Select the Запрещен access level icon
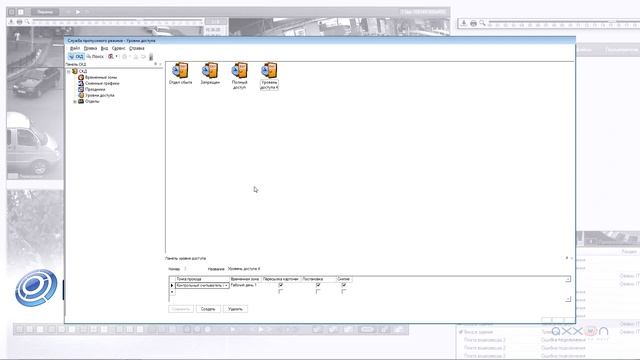The width and height of the screenshot is (640, 360). pos(210,70)
